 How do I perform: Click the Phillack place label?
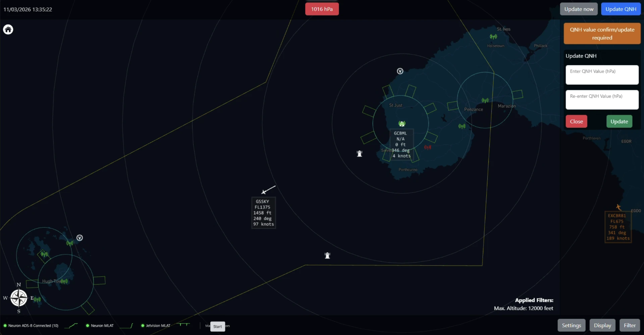540,46
